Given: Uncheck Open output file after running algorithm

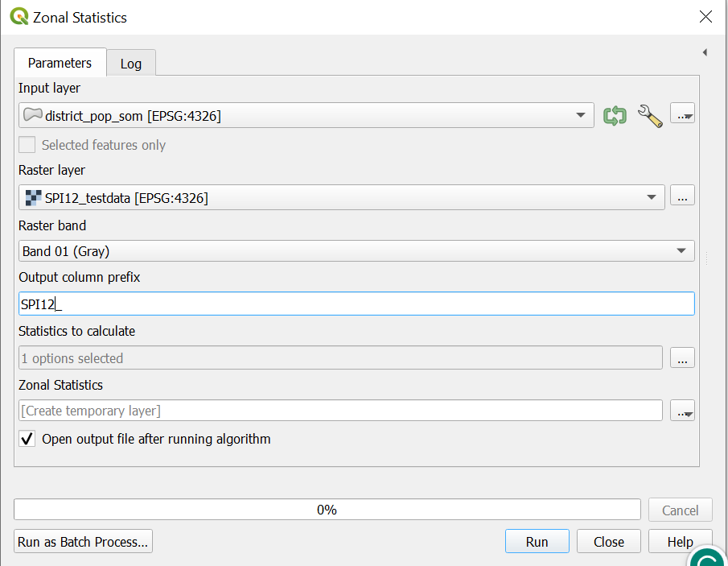Looking at the screenshot, I should (x=27, y=439).
